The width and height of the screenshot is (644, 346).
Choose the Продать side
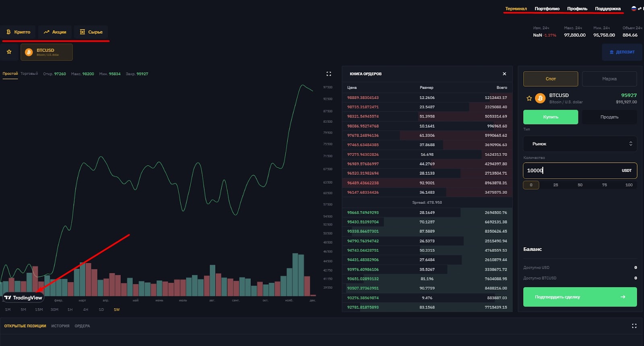point(609,117)
